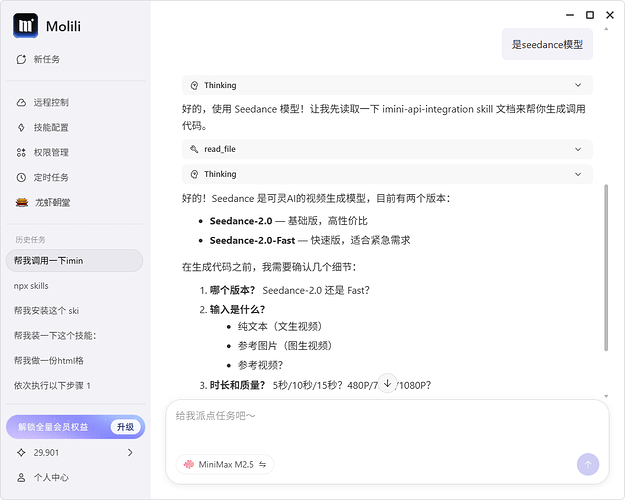Click the grid icon beside 权限管理
This screenshot has width=625, height=500.
pyautogui.click(x=21, y=152)
